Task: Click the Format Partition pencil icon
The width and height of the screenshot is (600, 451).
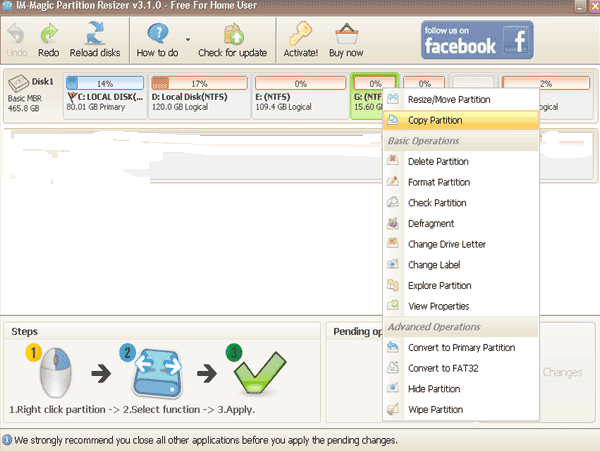Action: (x=393, y=181)
